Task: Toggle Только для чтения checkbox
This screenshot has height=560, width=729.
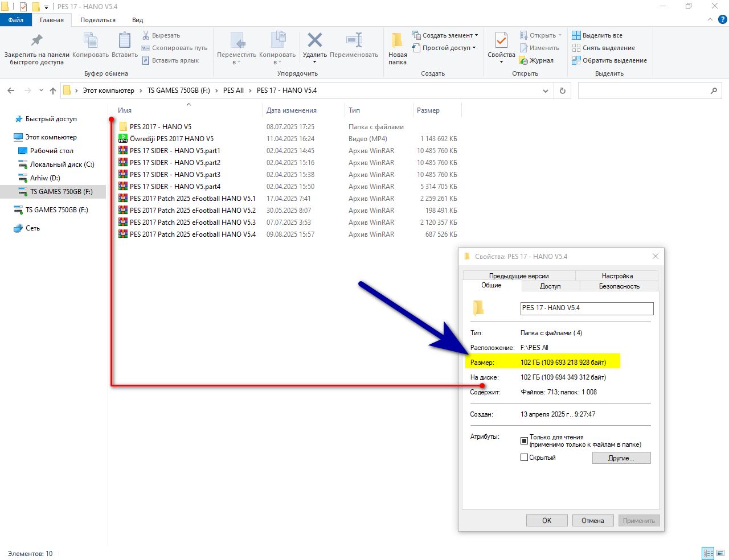Action: tap(524, 440)
